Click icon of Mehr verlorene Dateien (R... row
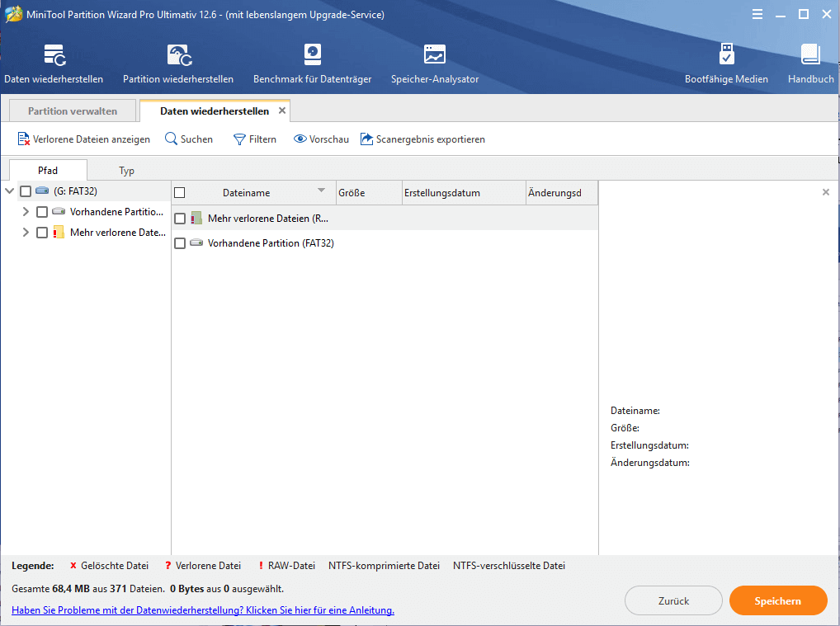Viewport: 840px width, 626px height. [196, 218]
